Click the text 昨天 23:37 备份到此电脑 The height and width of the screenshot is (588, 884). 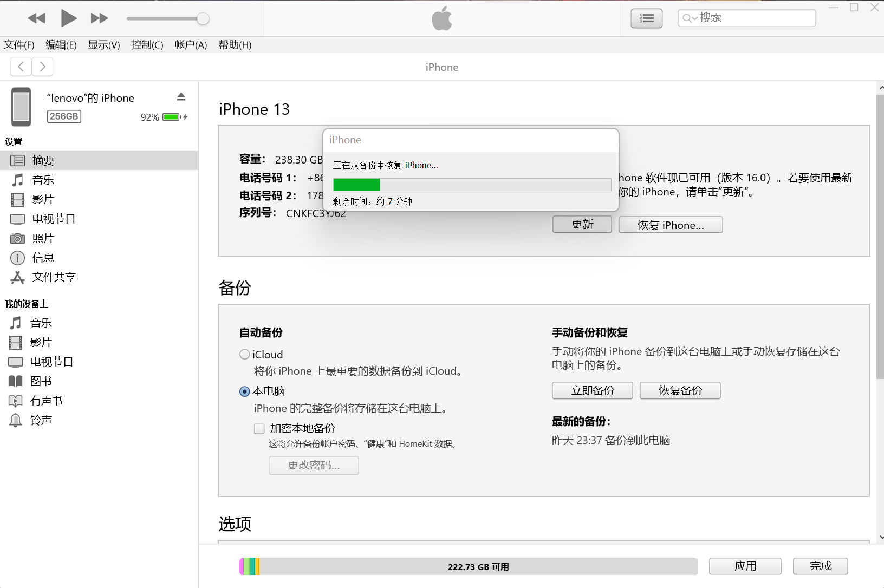tap(611, 440)
